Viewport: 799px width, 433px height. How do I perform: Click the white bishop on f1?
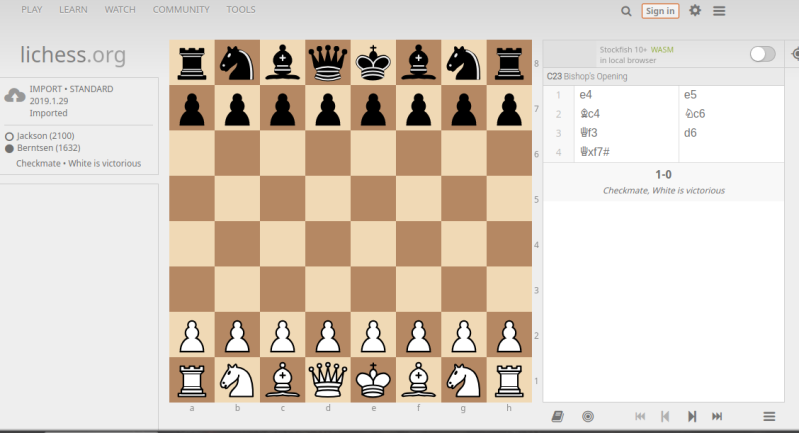click(x=419, y=380)
